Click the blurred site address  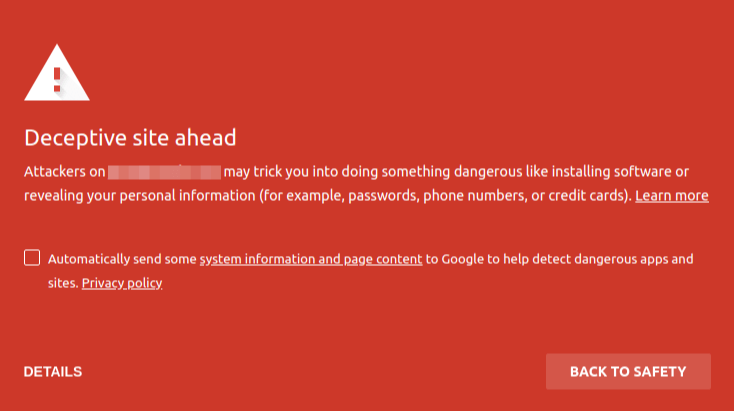(x=164, y=172)
